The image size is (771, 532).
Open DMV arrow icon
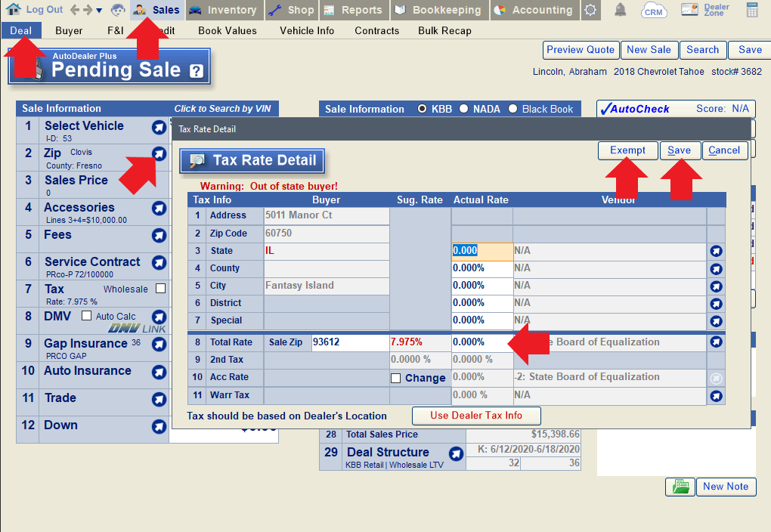pos(159,317)
